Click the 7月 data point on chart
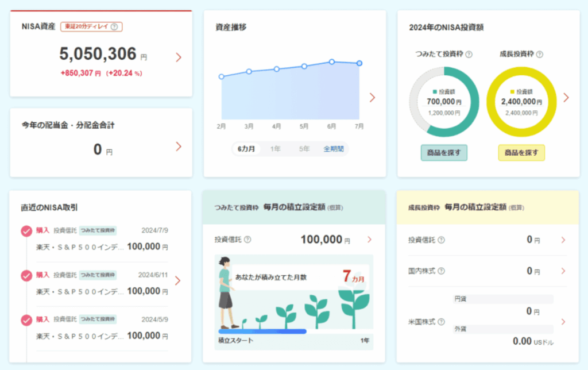Image resolution: width=588 pixels, height=370 pixels. [x=359, y=63]
